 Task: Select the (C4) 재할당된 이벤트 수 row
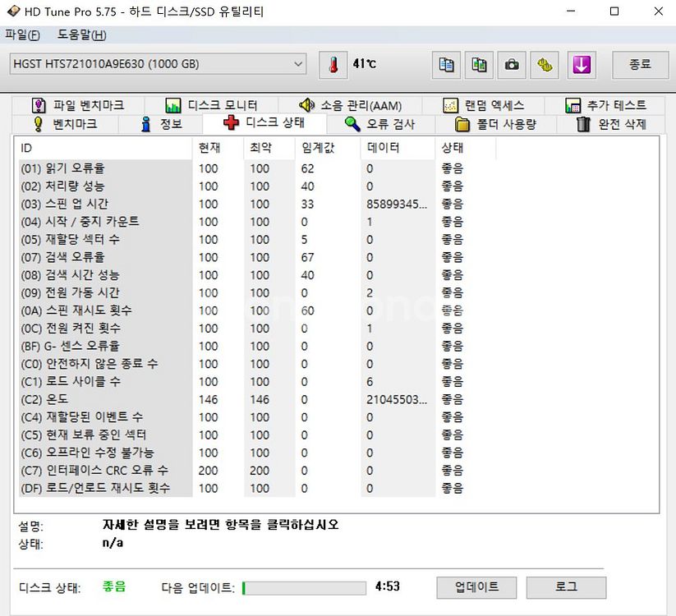tap(257, 417)
